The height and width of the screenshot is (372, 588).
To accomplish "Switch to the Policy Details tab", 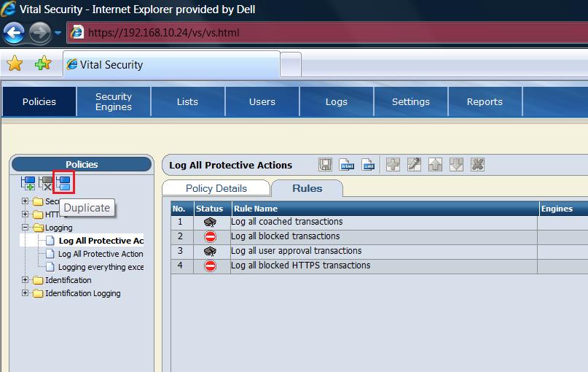I will (216, 188).
